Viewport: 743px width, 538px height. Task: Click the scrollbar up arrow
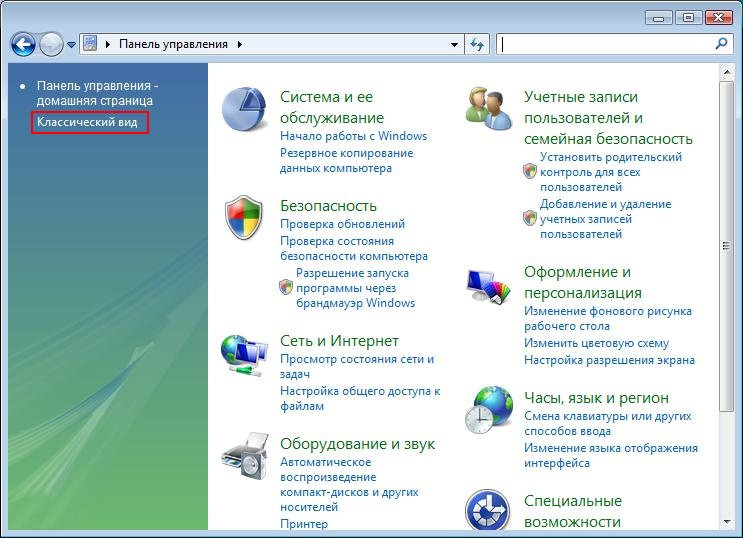(x=726, y=72)
